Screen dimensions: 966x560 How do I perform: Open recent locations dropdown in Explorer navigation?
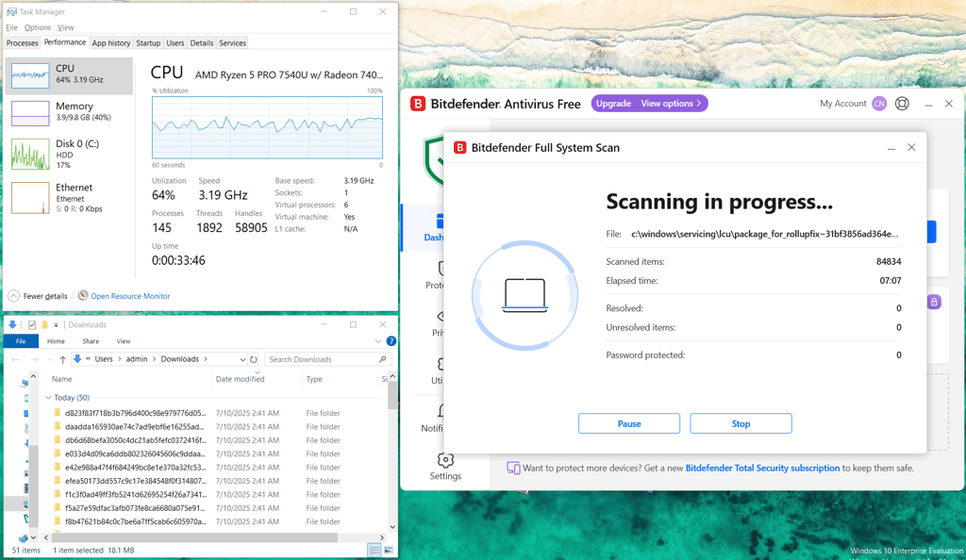pos(50,359)
